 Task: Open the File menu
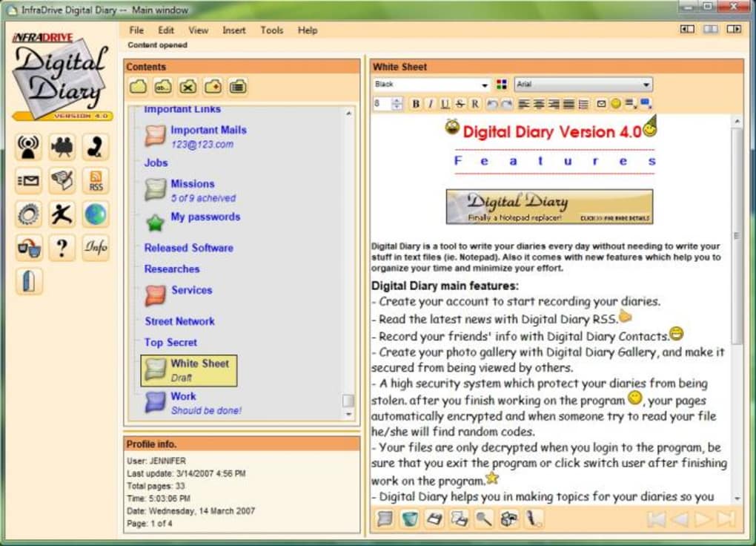[136, 30]
